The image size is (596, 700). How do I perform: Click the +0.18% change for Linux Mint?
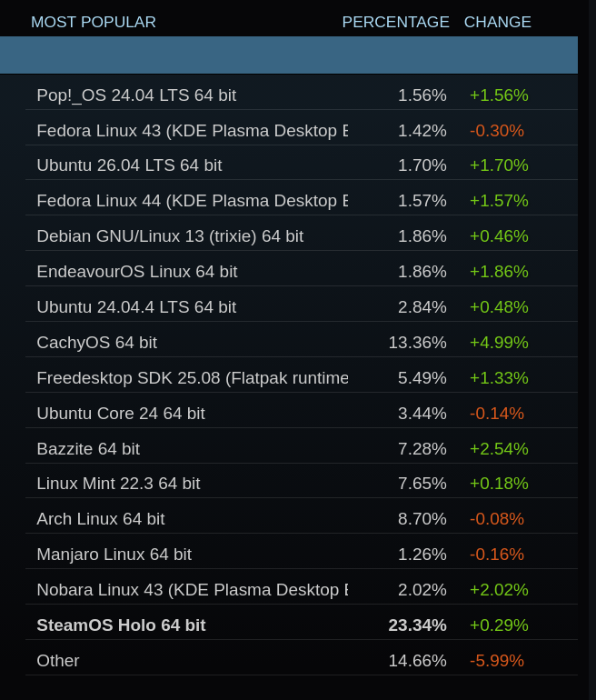click(x=499, y=484)
